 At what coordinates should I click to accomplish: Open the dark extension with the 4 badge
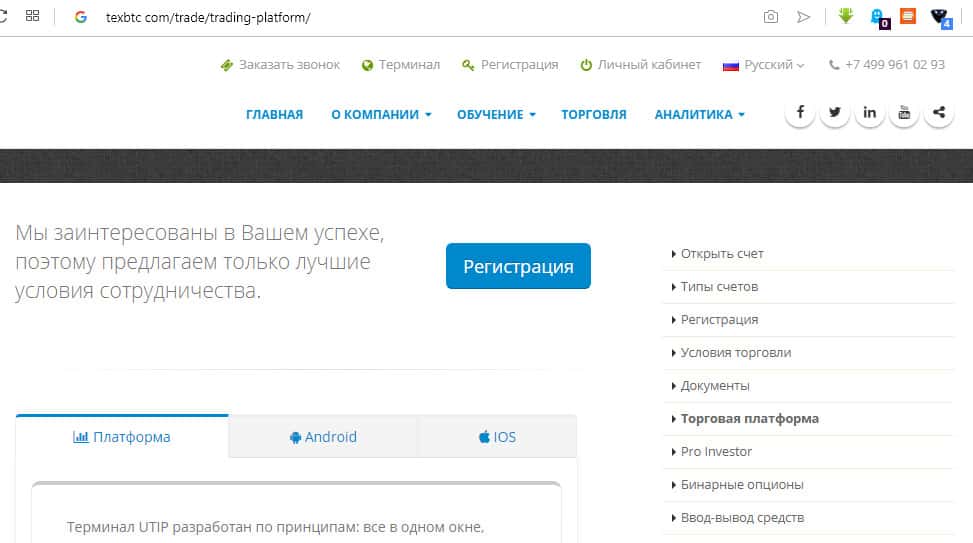tap(941, 18)
